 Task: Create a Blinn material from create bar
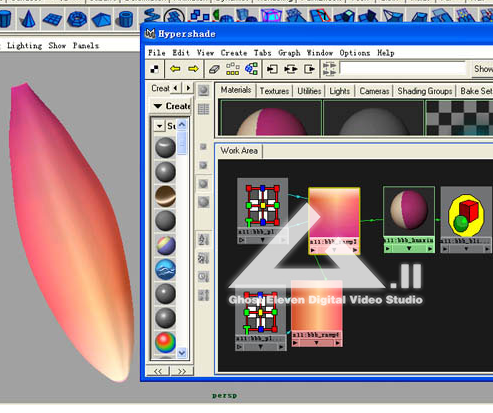click(165, 172)
